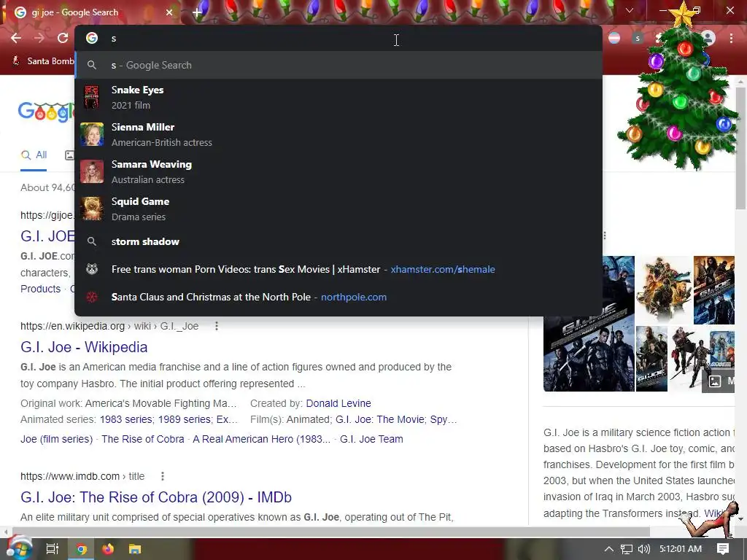
Task: Show hidden tray icons chevron
Action: [x=609, y=549]
